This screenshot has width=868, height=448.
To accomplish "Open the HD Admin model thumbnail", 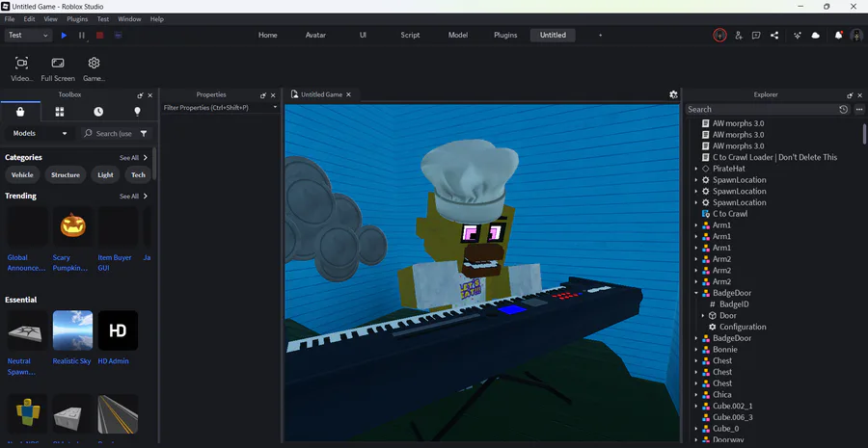I will (x=118, y=330).
